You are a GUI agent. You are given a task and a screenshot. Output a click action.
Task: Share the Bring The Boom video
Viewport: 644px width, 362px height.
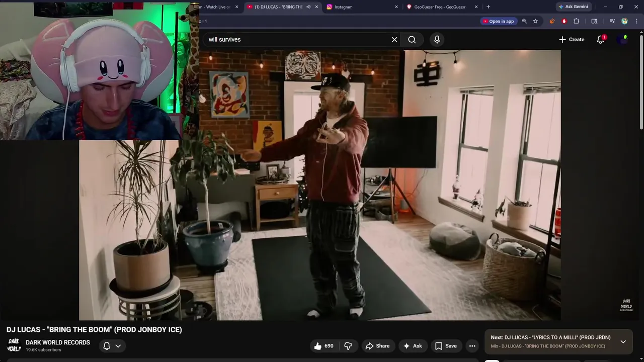(x=377, y=346)
